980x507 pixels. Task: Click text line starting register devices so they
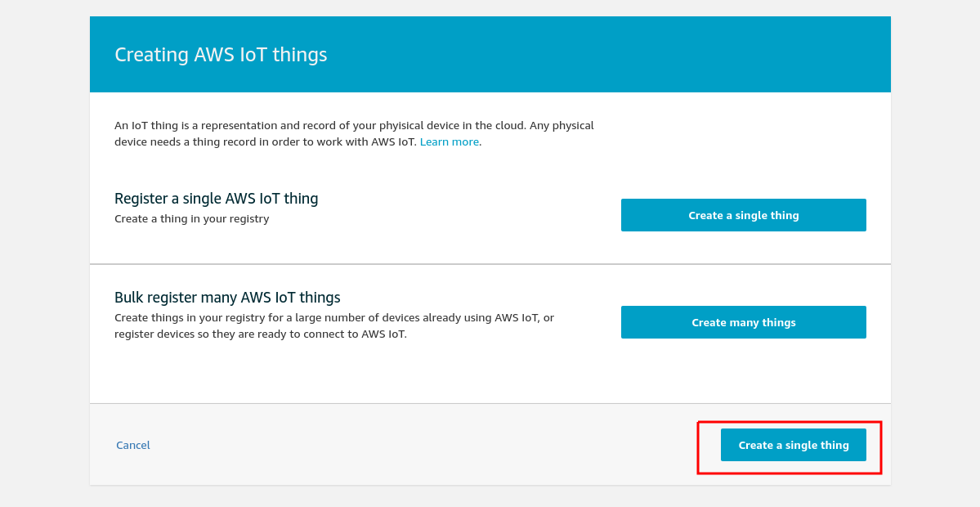pos(261,334)
